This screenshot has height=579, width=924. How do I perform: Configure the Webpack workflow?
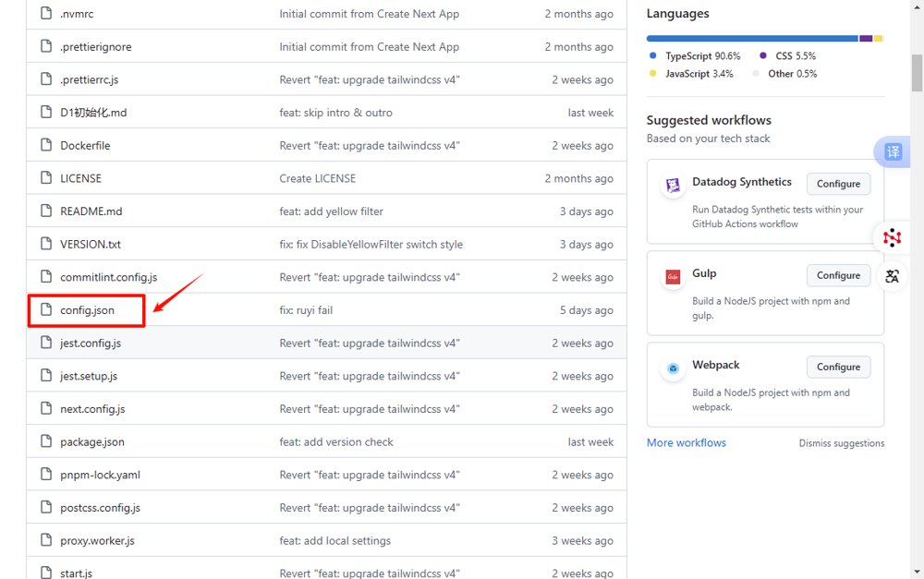click(x=838, y=367)
